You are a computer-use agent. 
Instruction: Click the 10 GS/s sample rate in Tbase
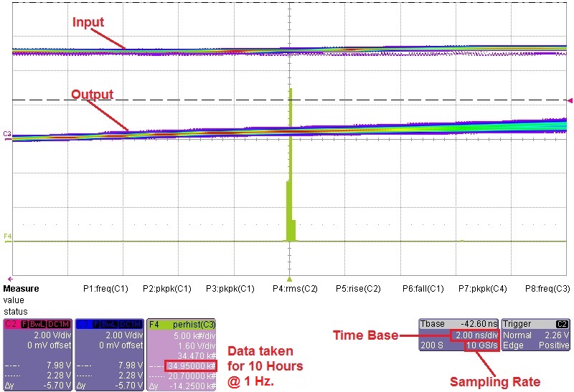coord(481,345)
